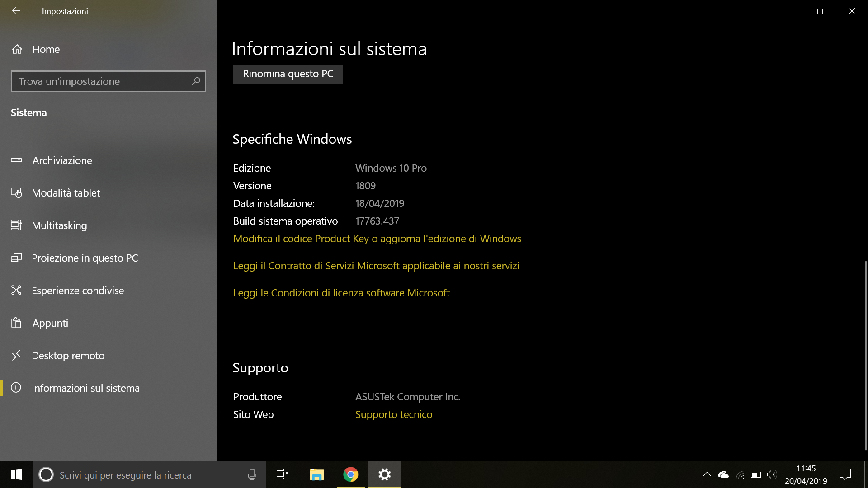Click the volume speaker tray icon
Viewport: 868px width, 488px height.
coord(772,474)
